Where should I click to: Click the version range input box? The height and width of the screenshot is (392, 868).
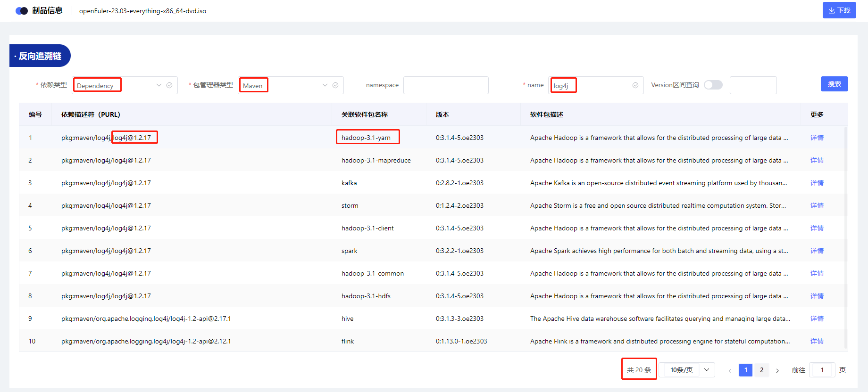753,85
